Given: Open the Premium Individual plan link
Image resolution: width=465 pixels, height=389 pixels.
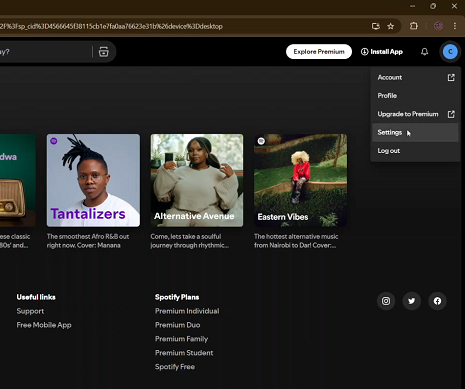Looking at the screenshot, I should pyautogui.click(x=187, y=311).
